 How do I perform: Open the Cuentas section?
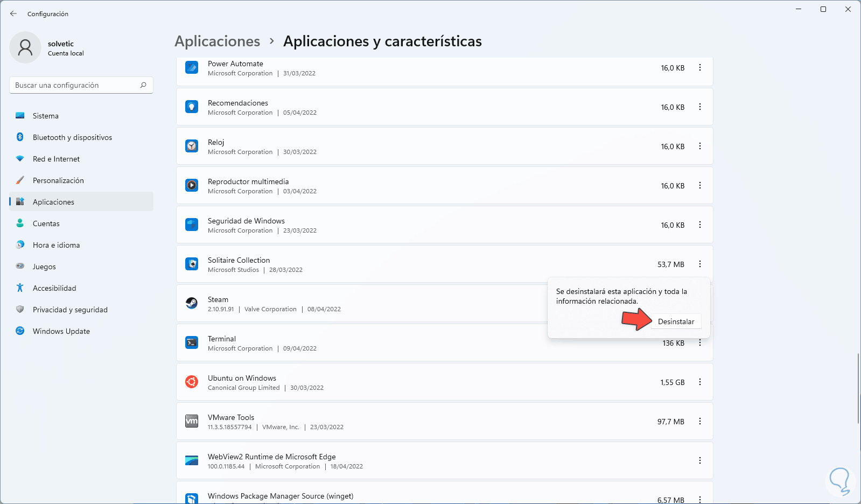click(x=81, y=223)
